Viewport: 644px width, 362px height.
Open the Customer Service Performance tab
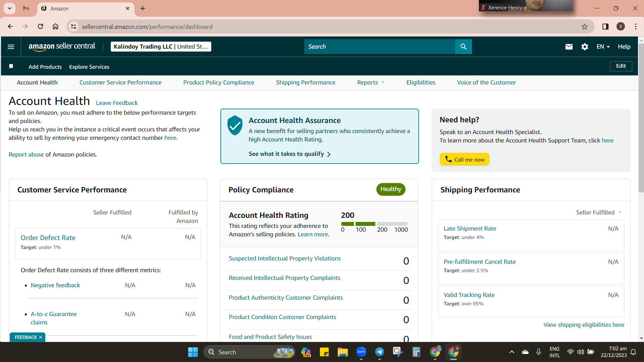[120, 82]
